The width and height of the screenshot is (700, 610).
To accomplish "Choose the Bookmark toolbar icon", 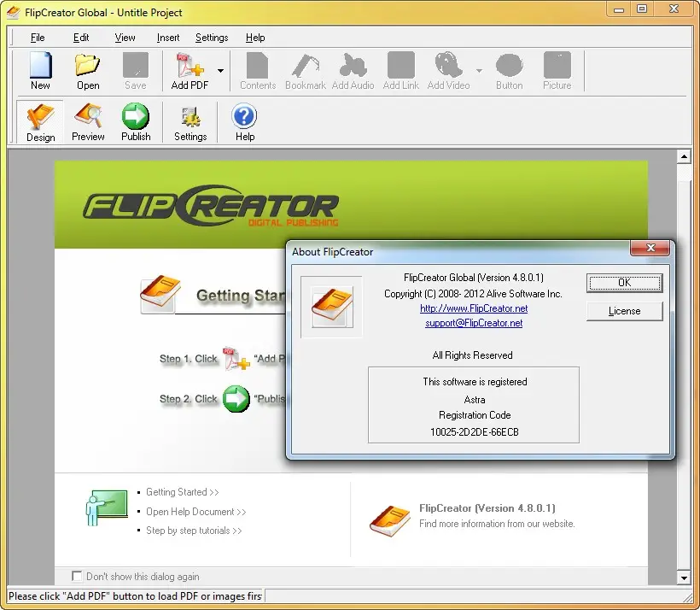I will [x=306, y=71].
